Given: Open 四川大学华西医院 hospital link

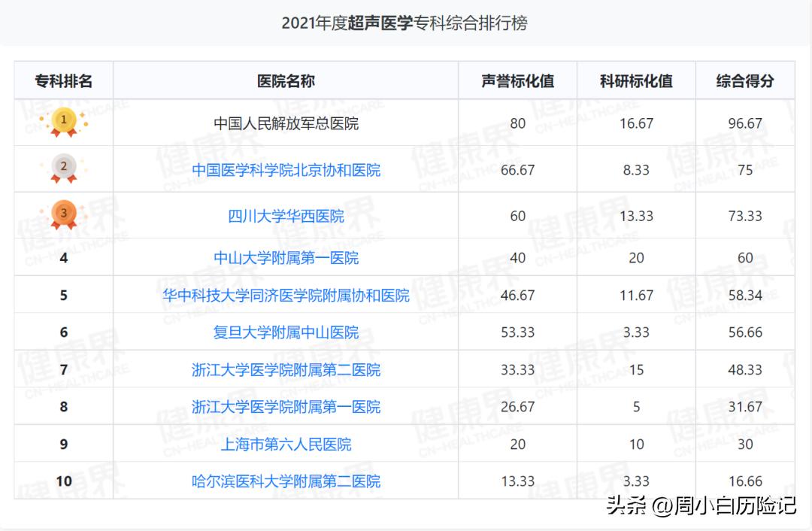Looking at the screenshot, I should tap(286, 216).
